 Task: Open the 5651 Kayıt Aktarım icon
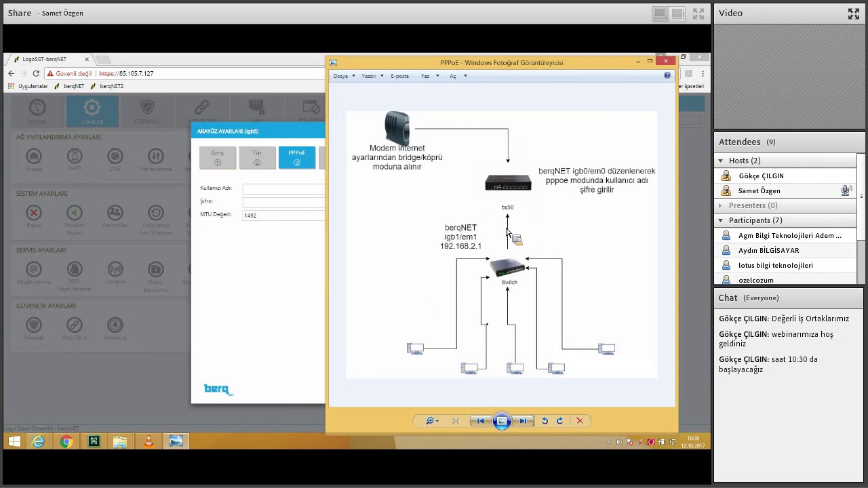coord(75,270)
